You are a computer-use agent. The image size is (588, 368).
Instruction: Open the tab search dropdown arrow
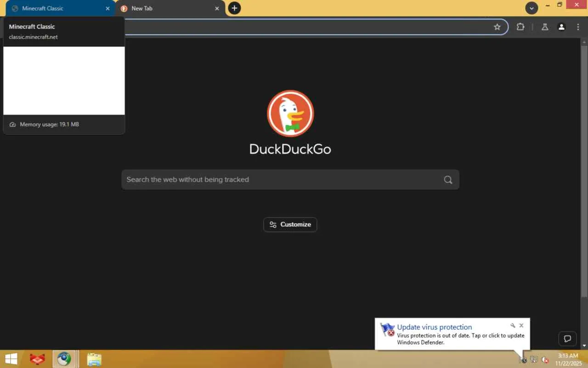531,8
